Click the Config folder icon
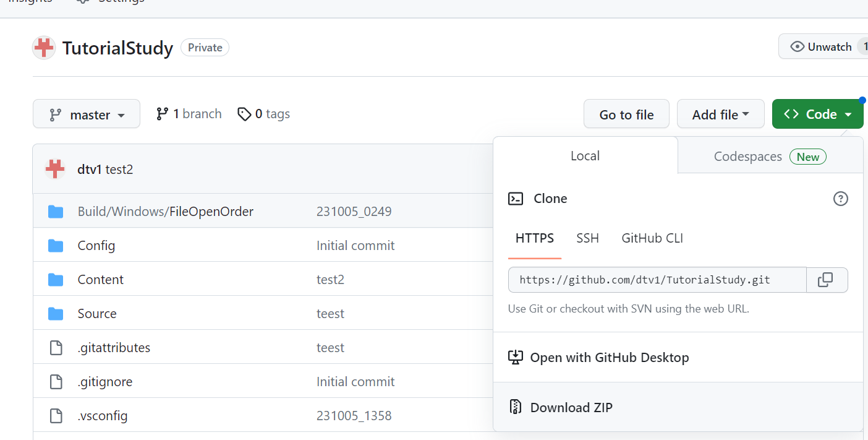This screenshot has width=868, height=440. (x=56, y=246)
